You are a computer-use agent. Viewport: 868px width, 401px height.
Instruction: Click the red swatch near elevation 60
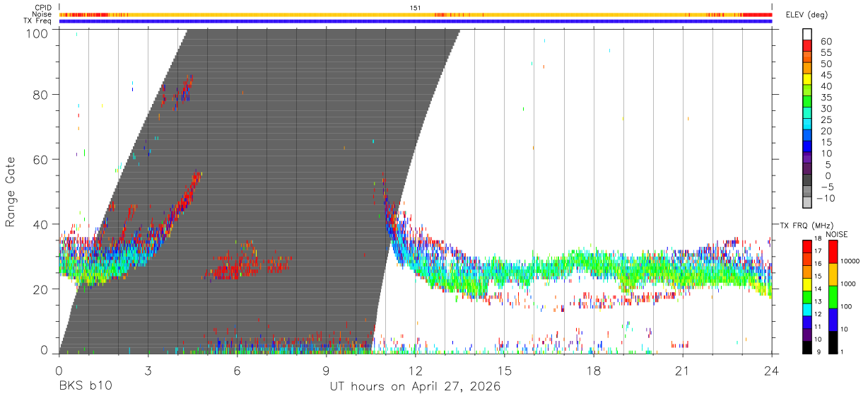pos(807,45)
